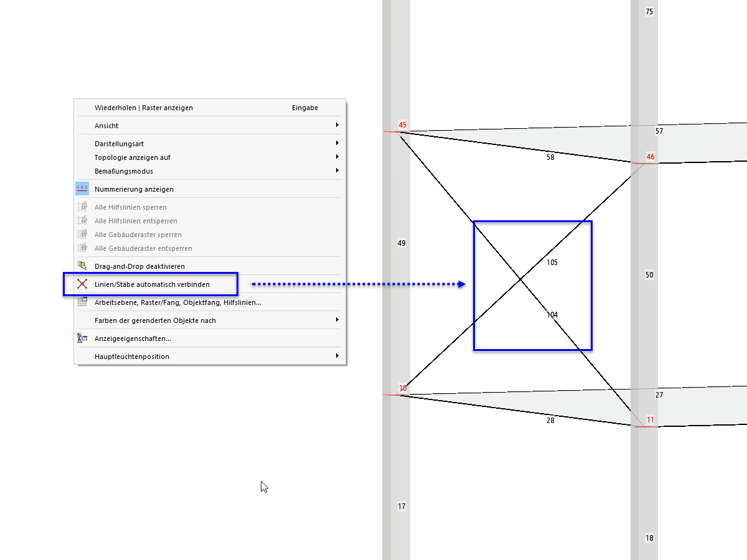747x560 pixels.
Task: Click the icon for Alle Gebäuderaster entsperren
Action: click(x=82, y=248)
